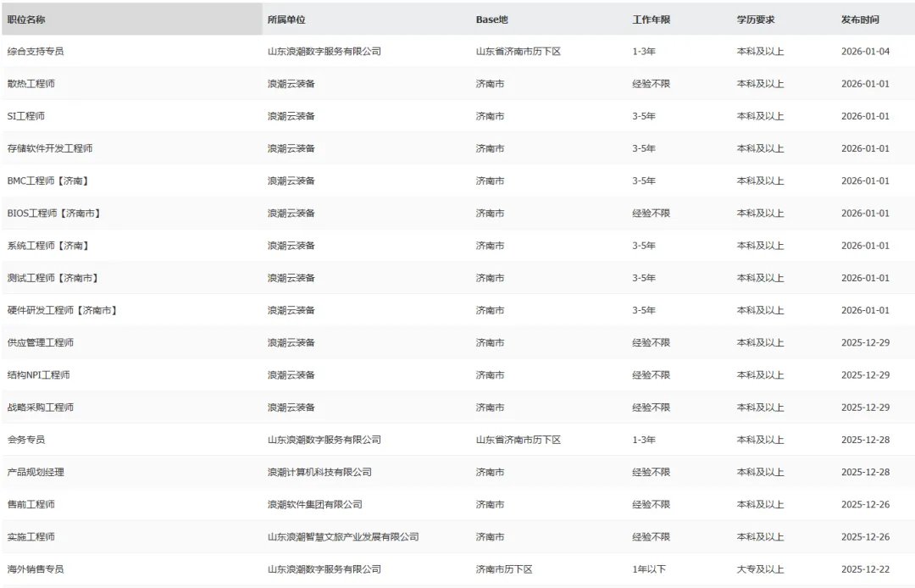Select 山东浪潮数字服务有限公司 in the 综合支持专员 row
The height and width of the screenshot is (588, 915).
coord(324,52)
